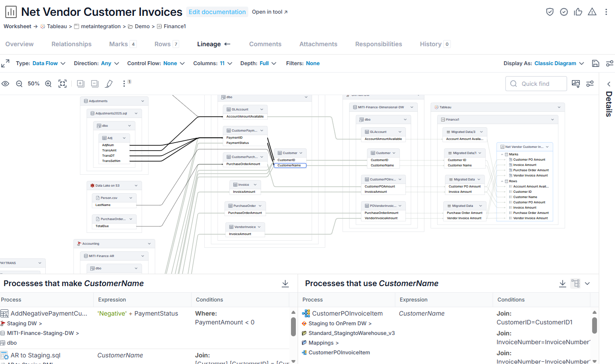The width and height of the screenshot is (615, 364).
Task: Click the Edit documentation button
Action: point(217,12)
